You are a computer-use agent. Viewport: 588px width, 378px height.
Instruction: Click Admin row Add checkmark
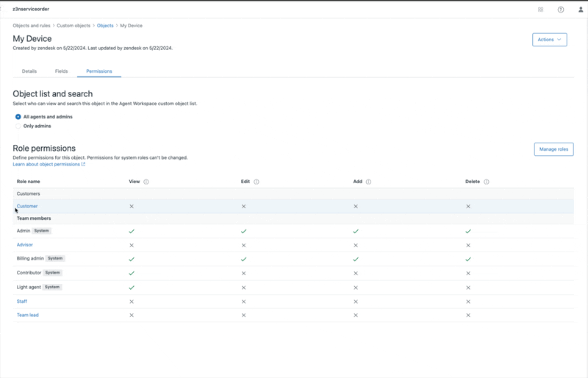click(x=356, y=231)
